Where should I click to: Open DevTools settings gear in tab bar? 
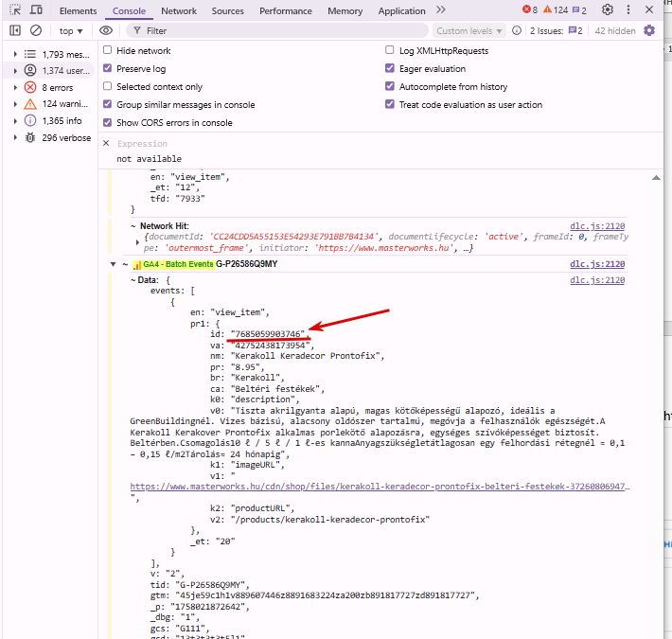click(x=608, y=9)
